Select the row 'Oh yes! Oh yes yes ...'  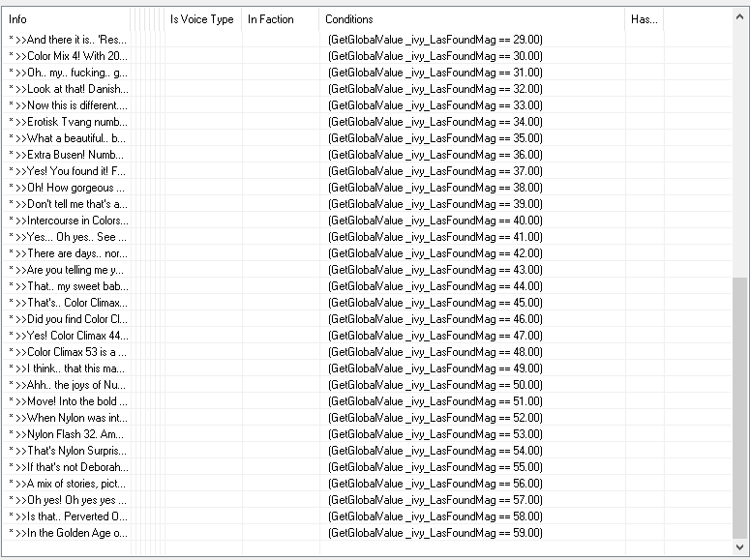[367, 500]
